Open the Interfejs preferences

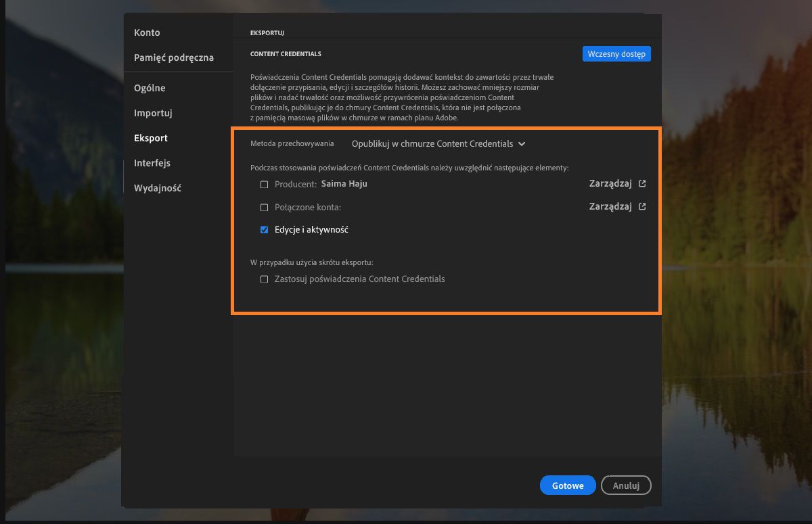coord(152,163)
